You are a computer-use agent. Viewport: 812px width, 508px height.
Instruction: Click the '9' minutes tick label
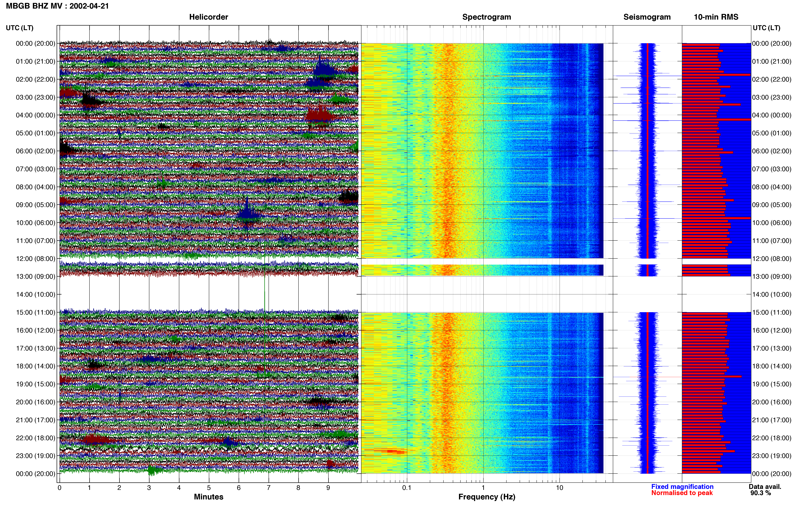click(x=328, y=488)
